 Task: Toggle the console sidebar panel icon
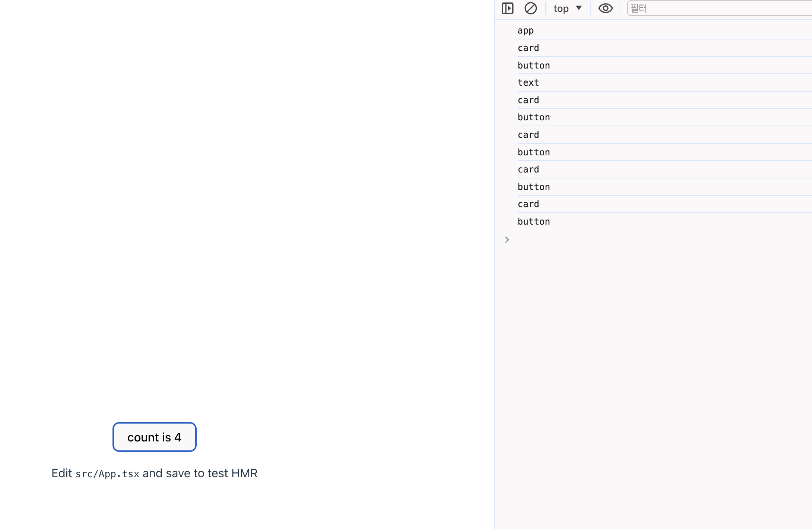(x=507, y=8)
